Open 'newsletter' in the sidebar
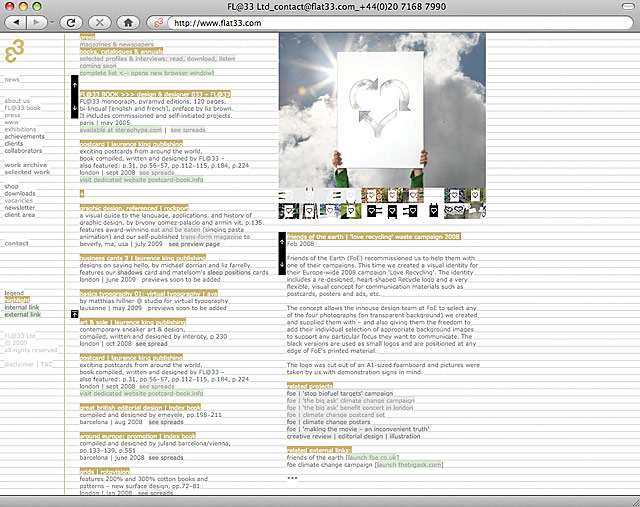The height and width of the screenshot is (507, 640). click(x=20, y=208)
